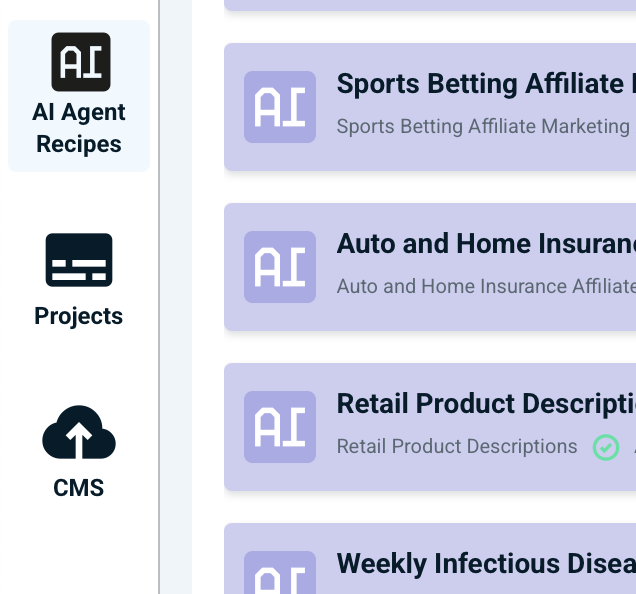
Task: Click the Sports Betting Affiliate Marketing subtitle text
Action: [483, 127]
